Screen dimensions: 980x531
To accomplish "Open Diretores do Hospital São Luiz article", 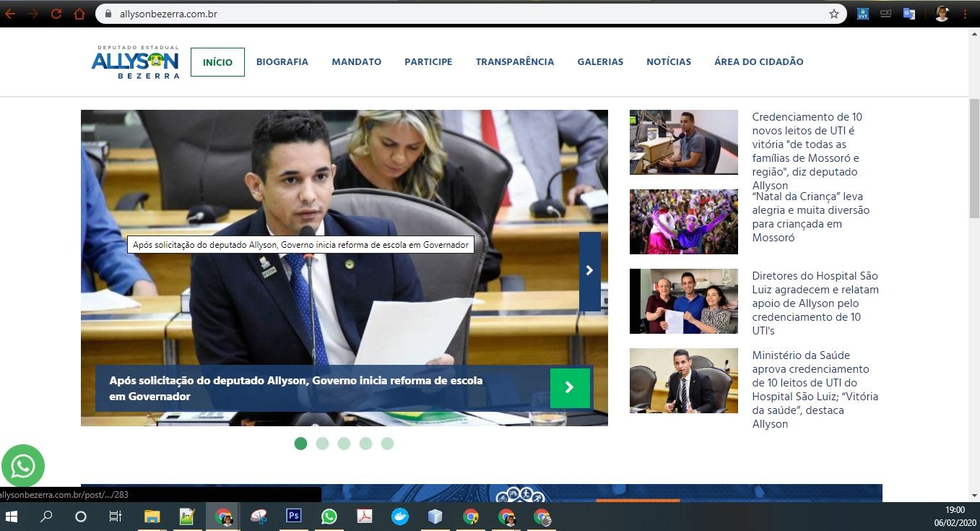I will tap(815, 303).
